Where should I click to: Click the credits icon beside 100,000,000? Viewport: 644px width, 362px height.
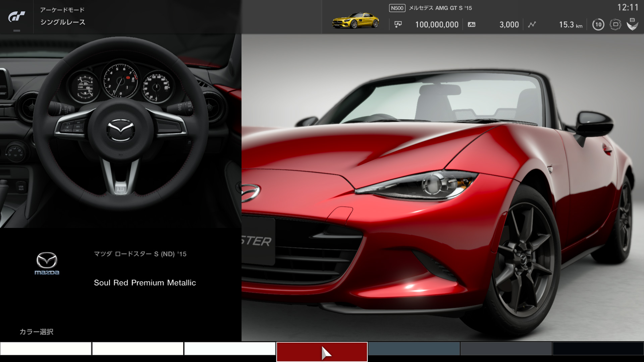(398, 24)
